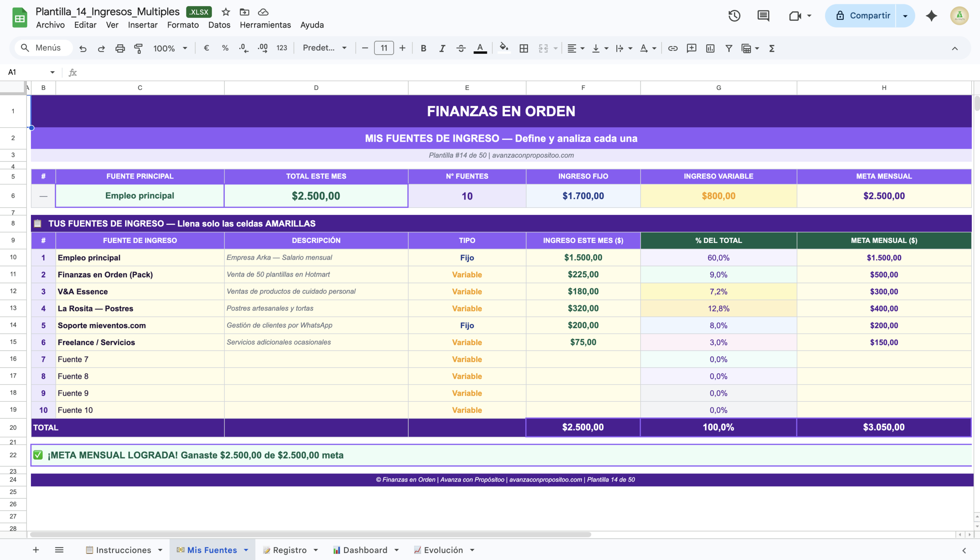980x560 pixels.
Task: Toggle strikethrough formatting
Action: tap(461, 48)
